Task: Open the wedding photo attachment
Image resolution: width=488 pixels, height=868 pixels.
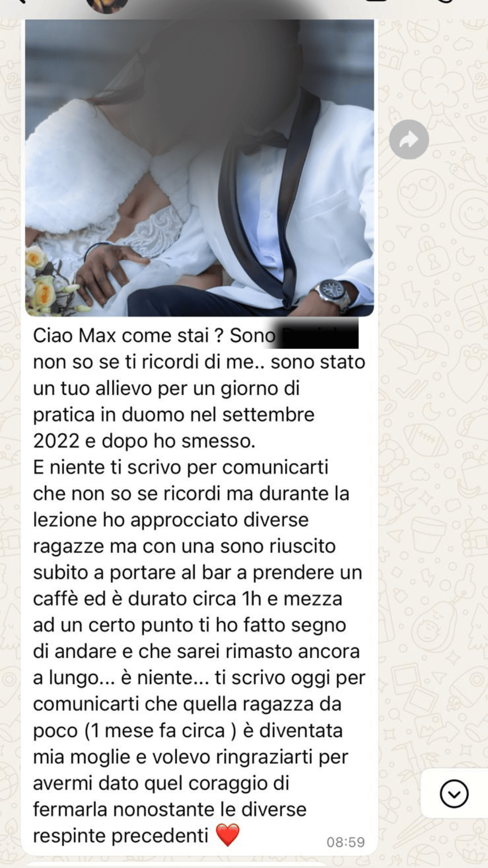Action: click(199, 168)
